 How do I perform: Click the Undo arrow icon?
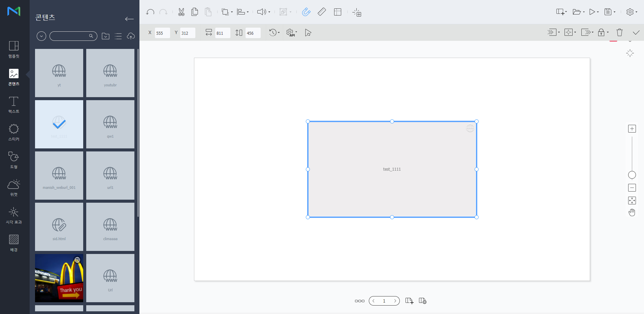[150, 12]
